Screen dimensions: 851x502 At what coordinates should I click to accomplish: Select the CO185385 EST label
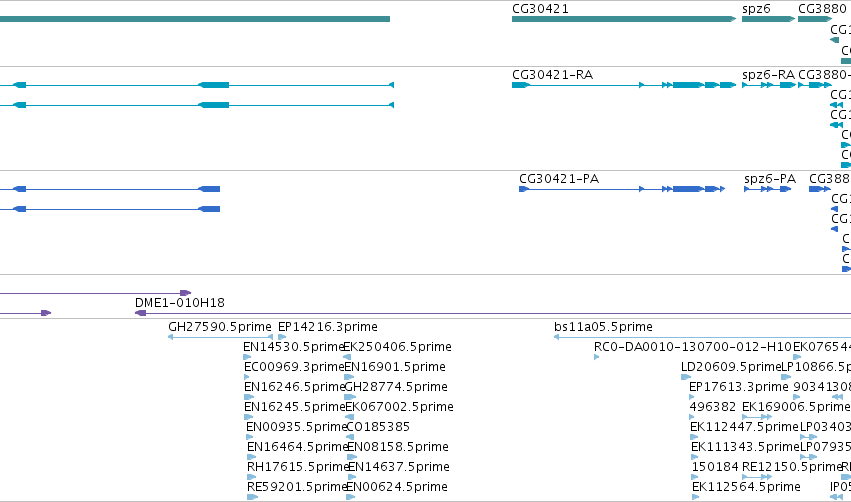[x=378, y=427]
